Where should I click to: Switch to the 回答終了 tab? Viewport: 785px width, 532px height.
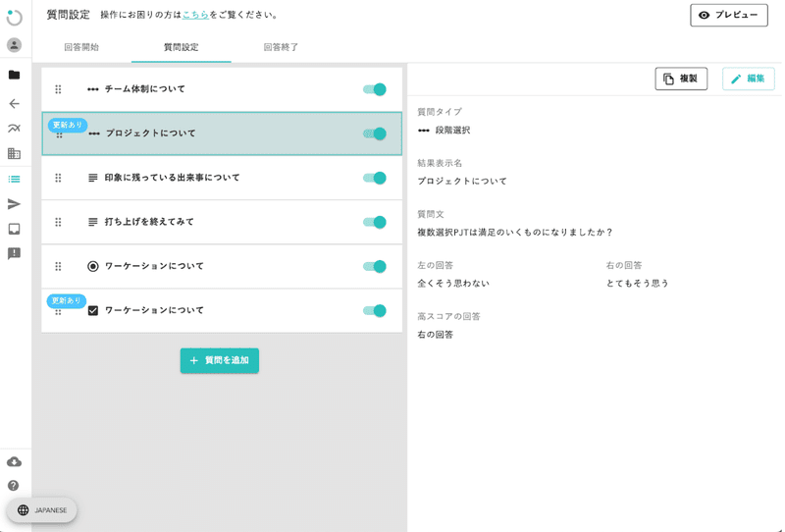coord(281,47)
